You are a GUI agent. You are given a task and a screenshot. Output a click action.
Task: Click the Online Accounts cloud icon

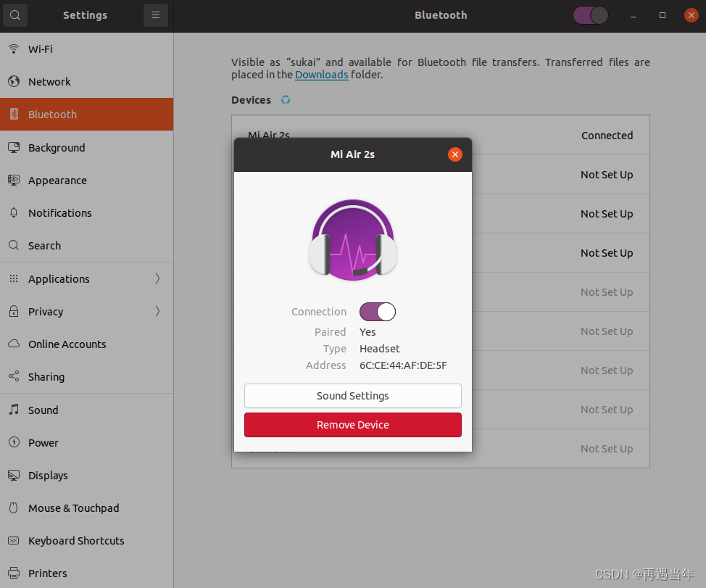click(14, 344)
